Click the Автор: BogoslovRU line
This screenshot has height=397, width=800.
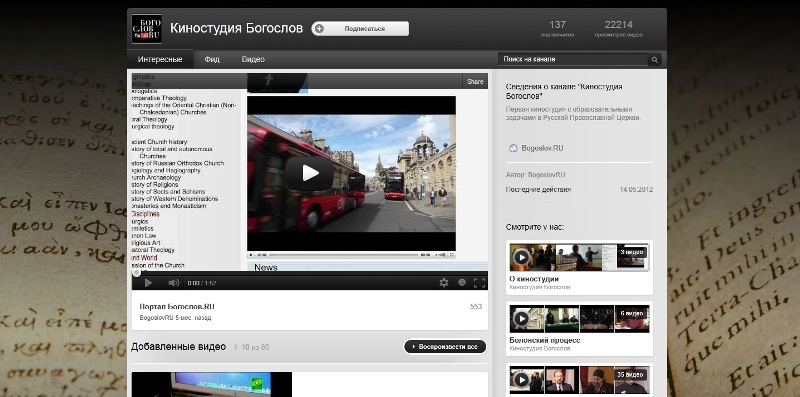click(x=535, y=175)
